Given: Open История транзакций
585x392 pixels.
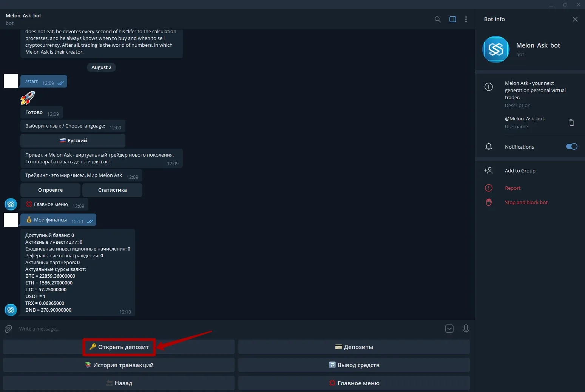Looking at the screenshot, I should click(x=119, y=365).
